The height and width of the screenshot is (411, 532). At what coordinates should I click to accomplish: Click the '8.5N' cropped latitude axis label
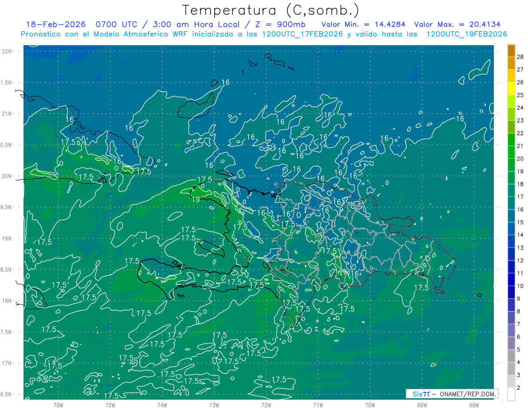(x=7, y=270)
